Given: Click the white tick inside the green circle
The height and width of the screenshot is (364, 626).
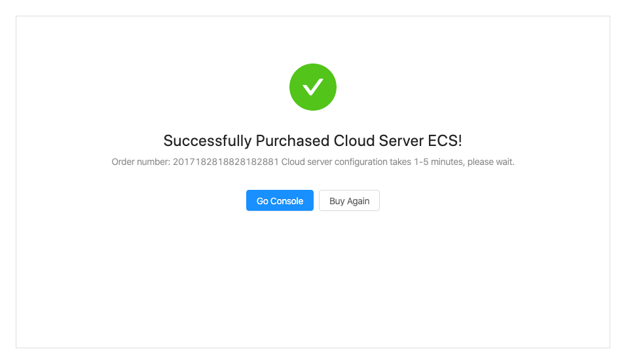Looking at the screenshot, I should tap(312, 87).
